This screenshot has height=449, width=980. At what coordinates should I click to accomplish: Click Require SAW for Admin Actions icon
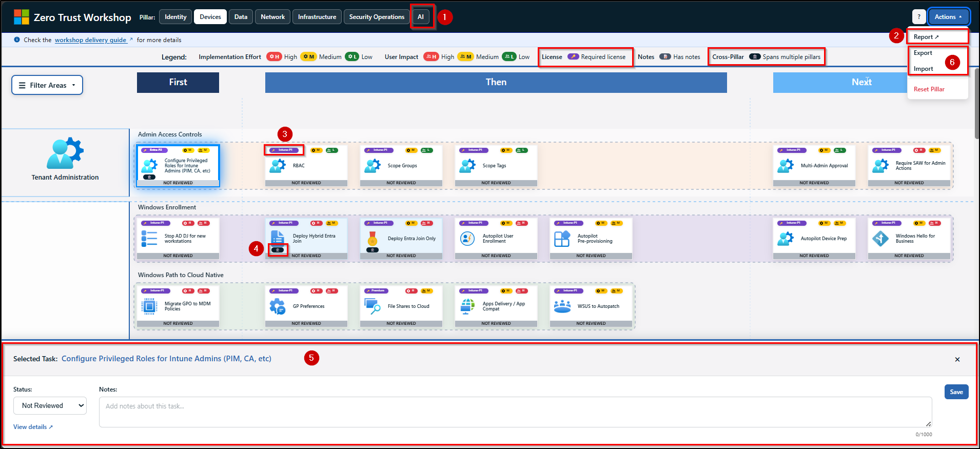(x=880, y=166)
